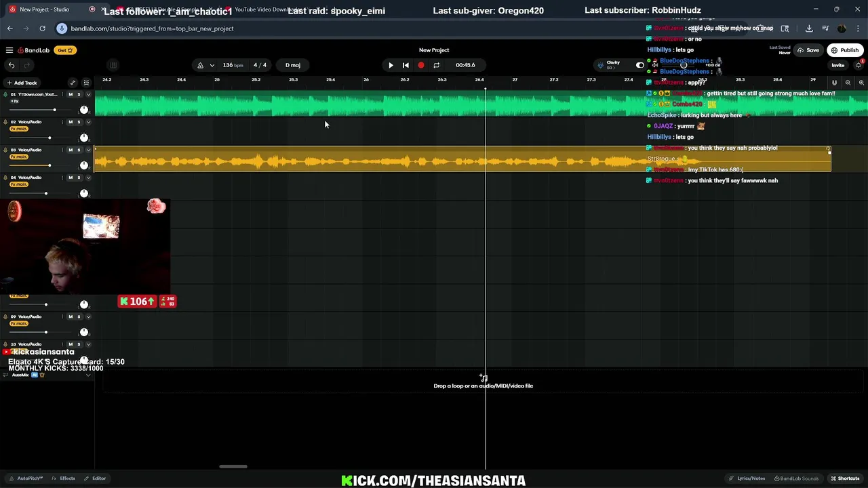Solo track 03 Voice/Audio
Viewport: 868px width, 488px height.
pos(79,150)
